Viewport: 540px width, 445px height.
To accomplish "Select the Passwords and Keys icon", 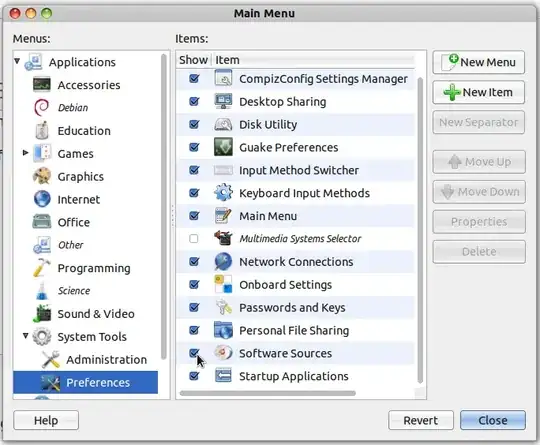I will [x=223, y=307].
